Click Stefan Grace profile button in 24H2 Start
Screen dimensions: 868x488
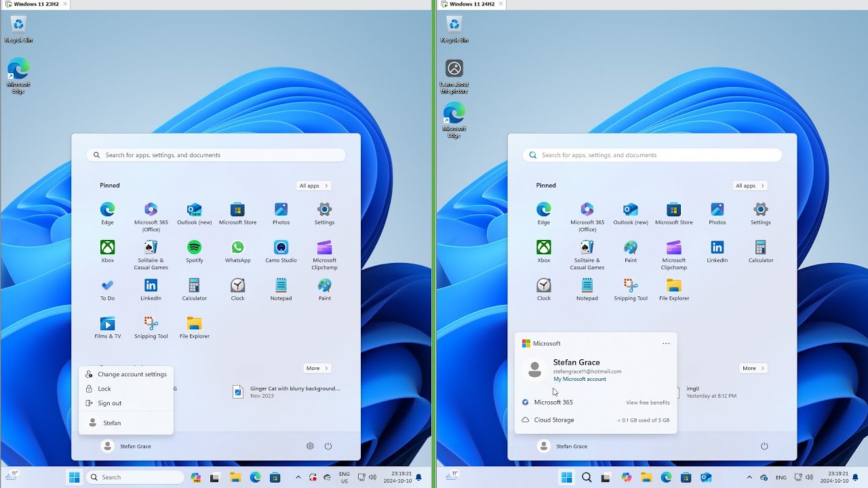coord(563,446)
